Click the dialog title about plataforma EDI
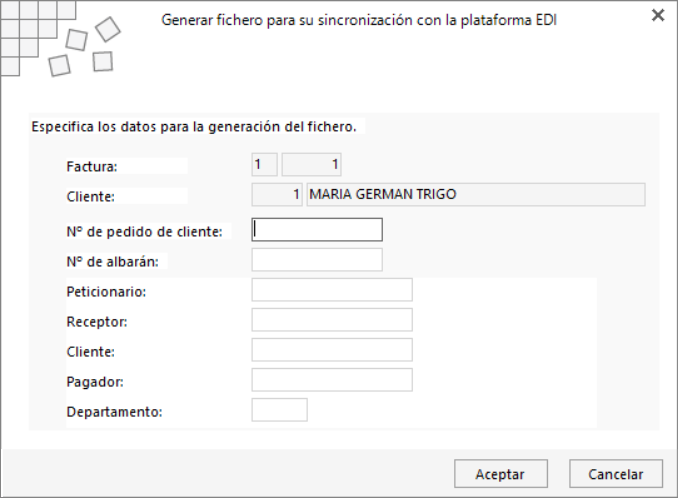Viewport: 678px width, 498px height. [x=359, y=20]
